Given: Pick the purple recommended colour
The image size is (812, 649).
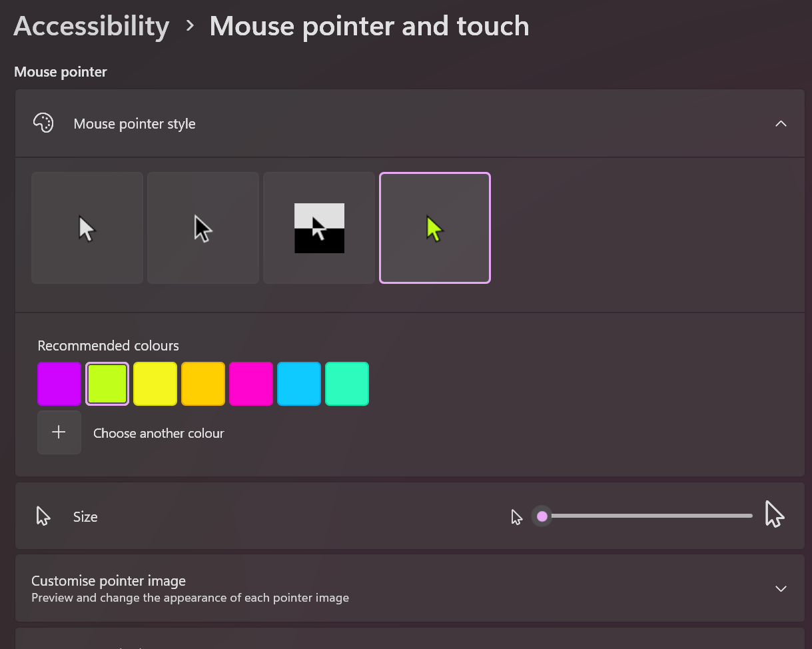Looking at the screenshot, I should point(59,384).
